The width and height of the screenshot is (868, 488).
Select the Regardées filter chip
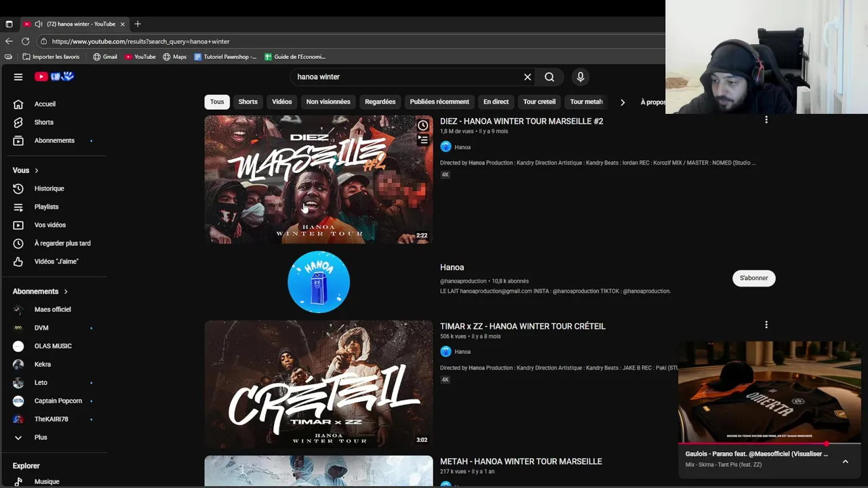click(x=380, y=102)
